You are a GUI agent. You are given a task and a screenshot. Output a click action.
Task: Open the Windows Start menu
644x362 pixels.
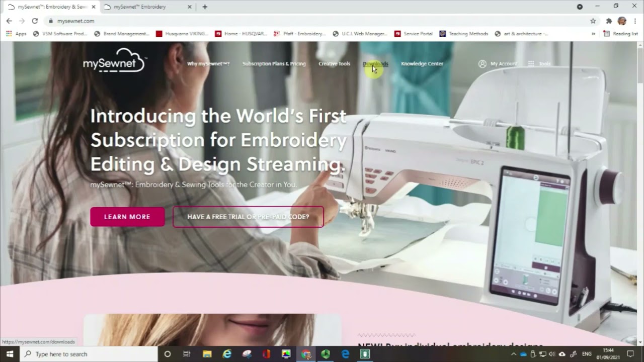pyautogui.click(x=10, y=354)
